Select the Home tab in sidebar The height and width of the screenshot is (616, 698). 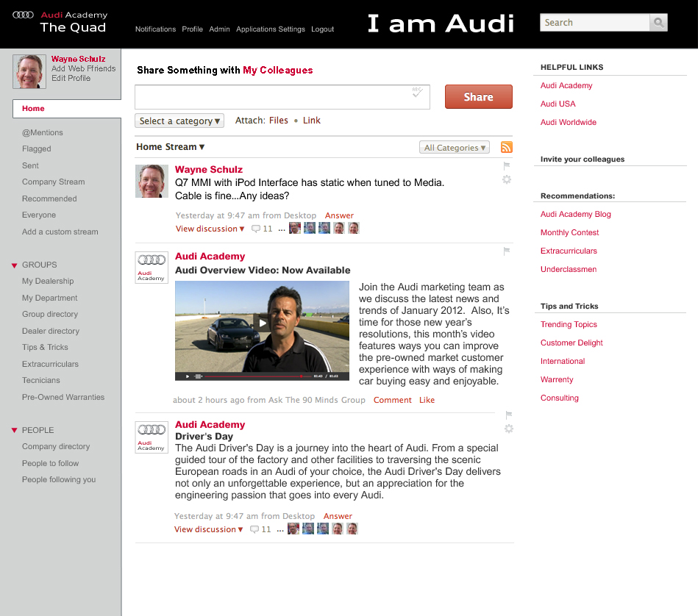coord(67,109)
